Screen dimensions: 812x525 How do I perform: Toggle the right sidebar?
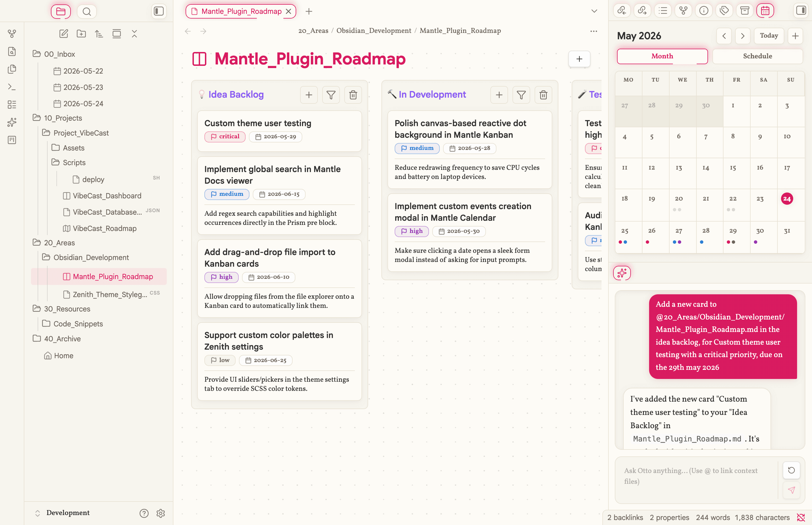pos(801,11)
